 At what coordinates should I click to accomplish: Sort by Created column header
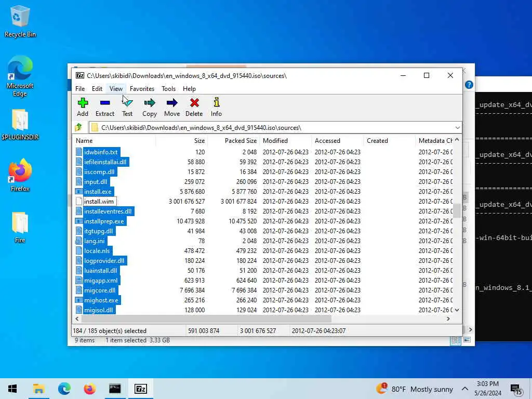tap(390, 140)
